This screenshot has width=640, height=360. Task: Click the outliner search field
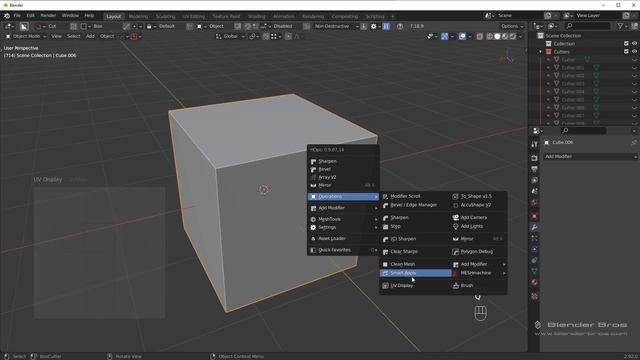(588, 26)
